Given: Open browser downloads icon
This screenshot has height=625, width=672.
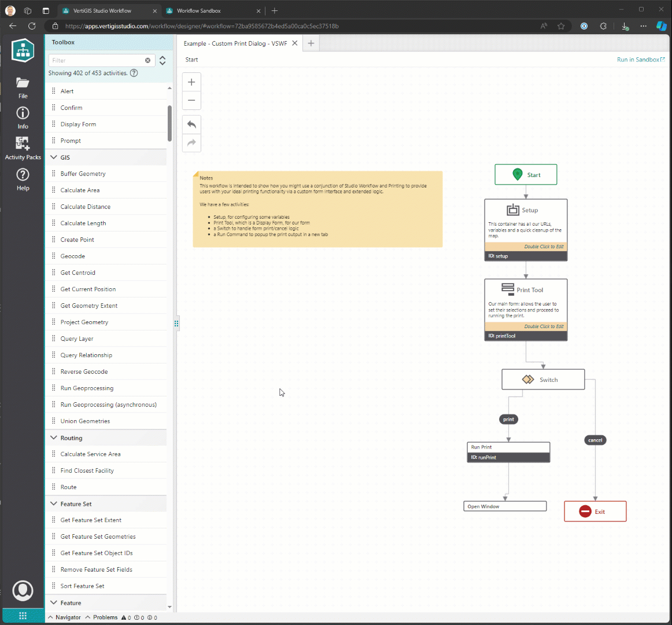Looking at the screenshot, I should (x=625, y=26).
